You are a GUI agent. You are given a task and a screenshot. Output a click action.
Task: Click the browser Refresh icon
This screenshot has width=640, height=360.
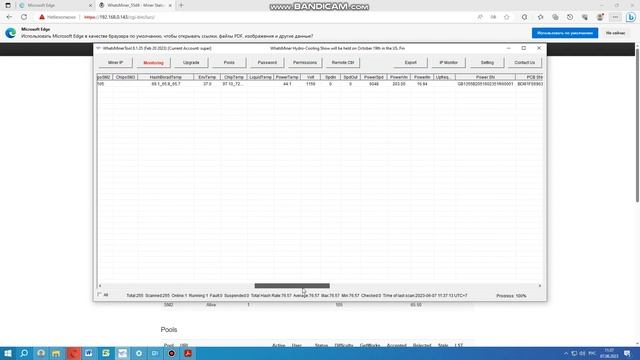click(x=24, y=17)
